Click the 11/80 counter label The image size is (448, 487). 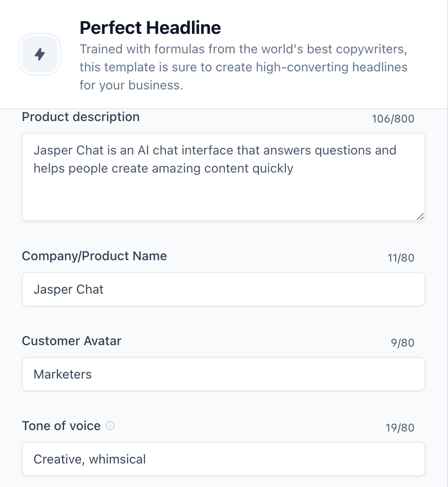[402, 258]
